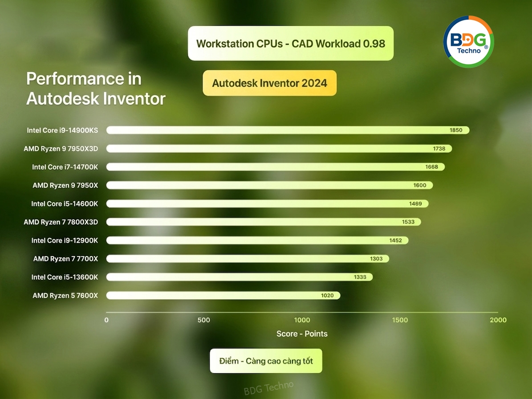Select the "Intel Core i9-12900K" label
532x399 pixels.
65,240
